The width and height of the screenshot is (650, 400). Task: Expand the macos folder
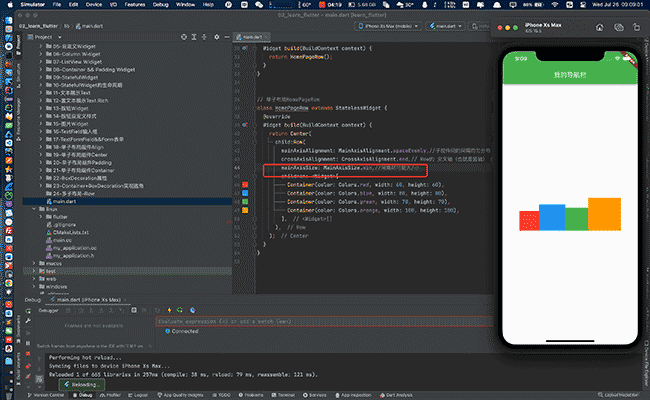[x=34, y=263]
